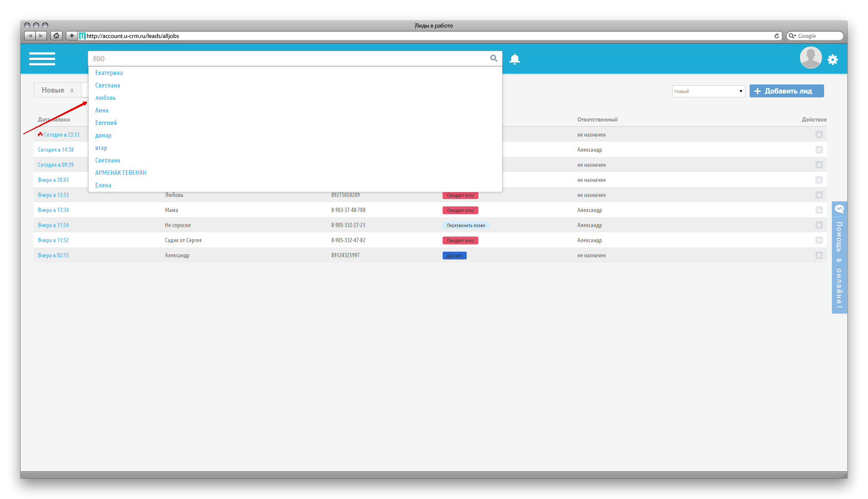Open the Новый status dropdown
Image resolution: width=868 pixels, height=499 pixels.
click(708, 91)
